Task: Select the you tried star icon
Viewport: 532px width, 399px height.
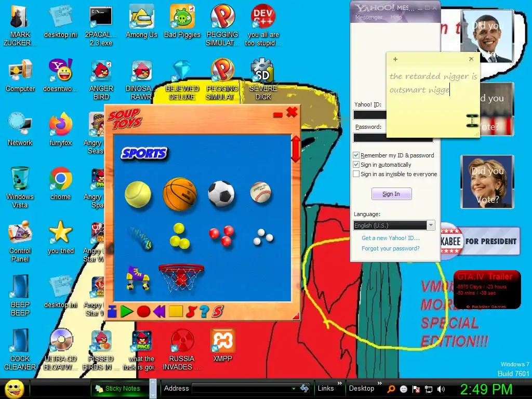Action: [60, 237]
